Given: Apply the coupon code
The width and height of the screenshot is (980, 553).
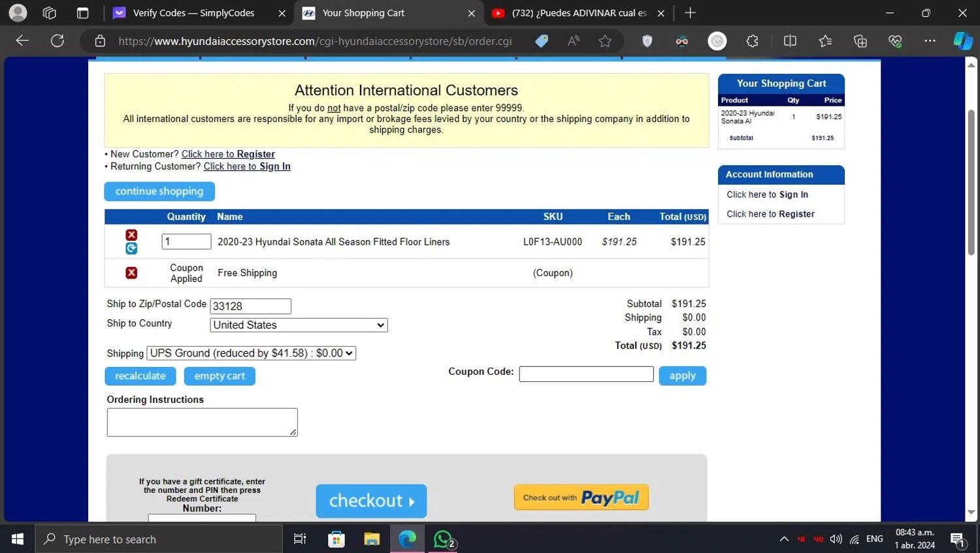Looking at the screenshot, I should click(x=682, y=376).
